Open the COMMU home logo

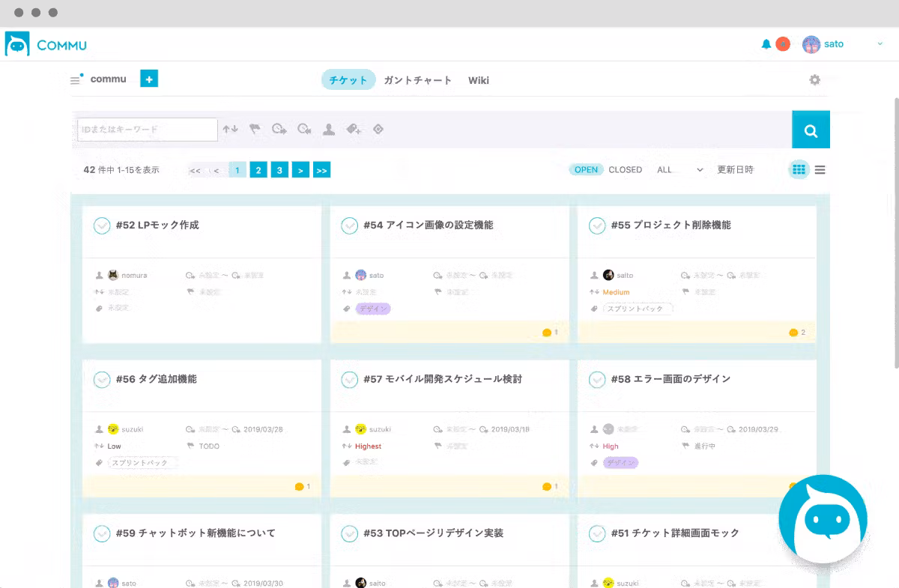click(46, 44)
